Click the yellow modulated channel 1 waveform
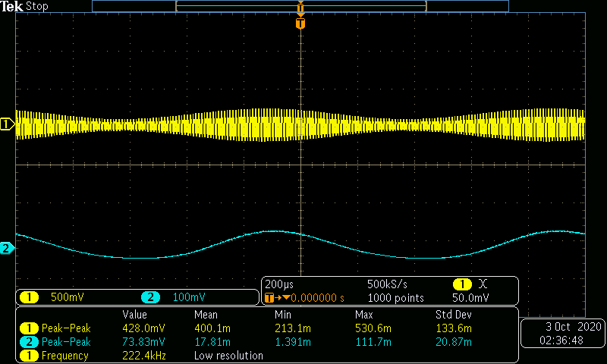Image resolution: width=607 pixels, height=364 pixels. pos(300,124)
